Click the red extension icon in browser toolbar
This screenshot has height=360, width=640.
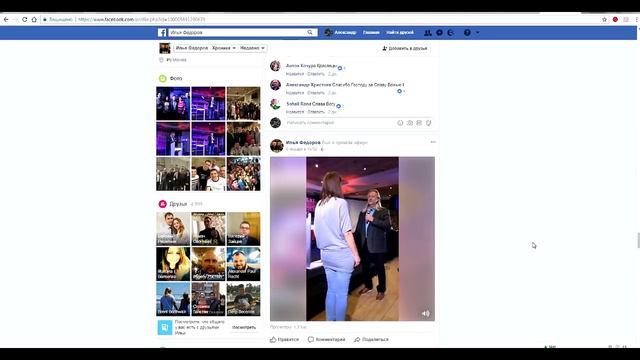pos(615,19)
